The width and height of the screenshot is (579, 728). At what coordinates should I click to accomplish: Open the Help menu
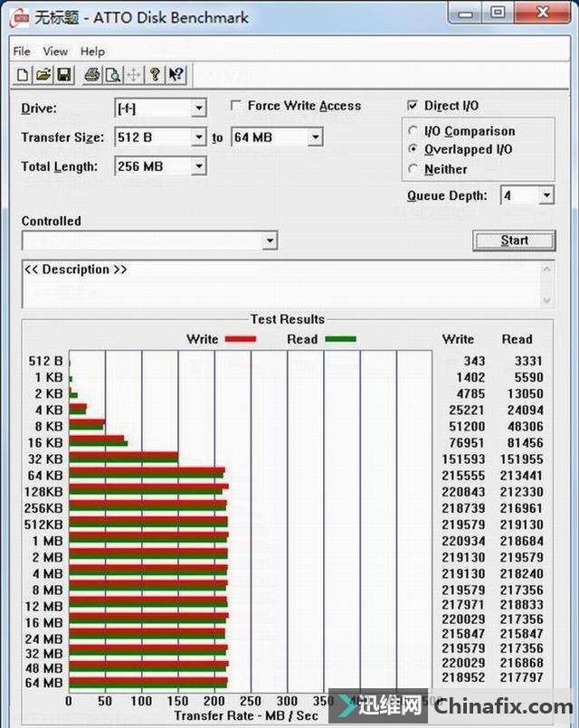[x=92, y=51]
